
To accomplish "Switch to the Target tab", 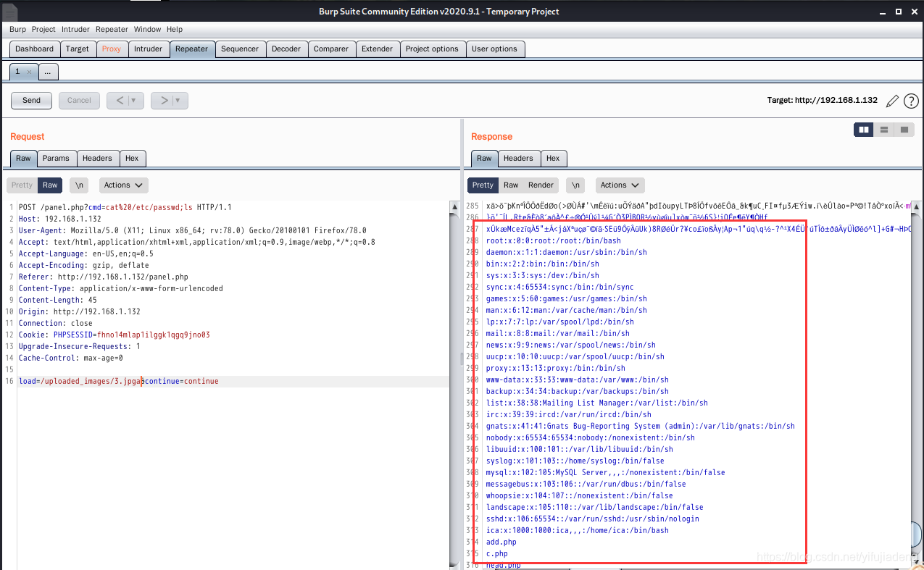I will pos(78,49).
